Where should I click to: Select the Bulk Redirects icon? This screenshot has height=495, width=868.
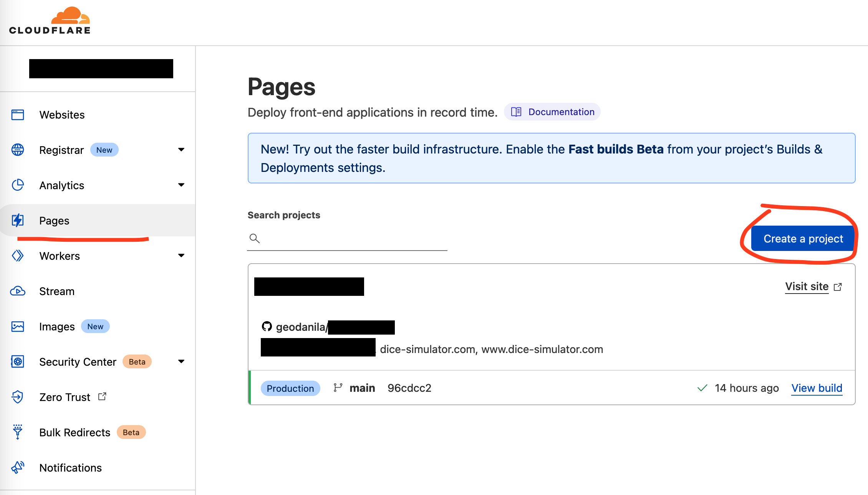click(x=17, y=432)
